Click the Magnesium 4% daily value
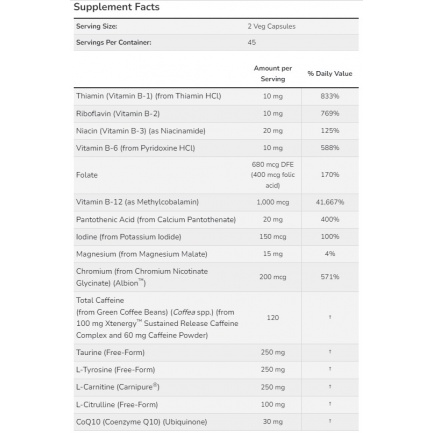433x433 pixels. click(x=330, y=254)
